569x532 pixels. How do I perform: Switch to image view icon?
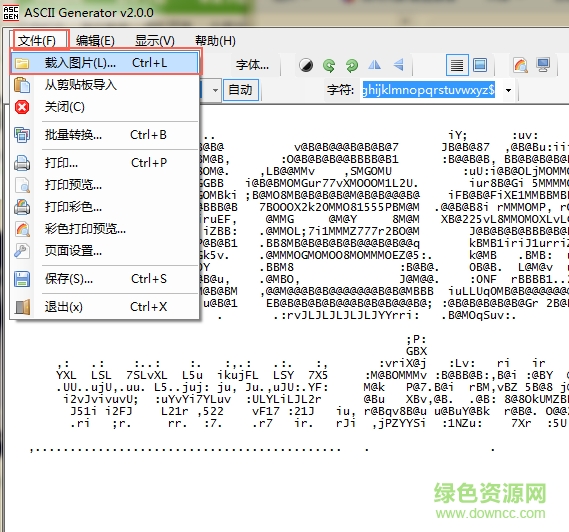coord(480,65)
